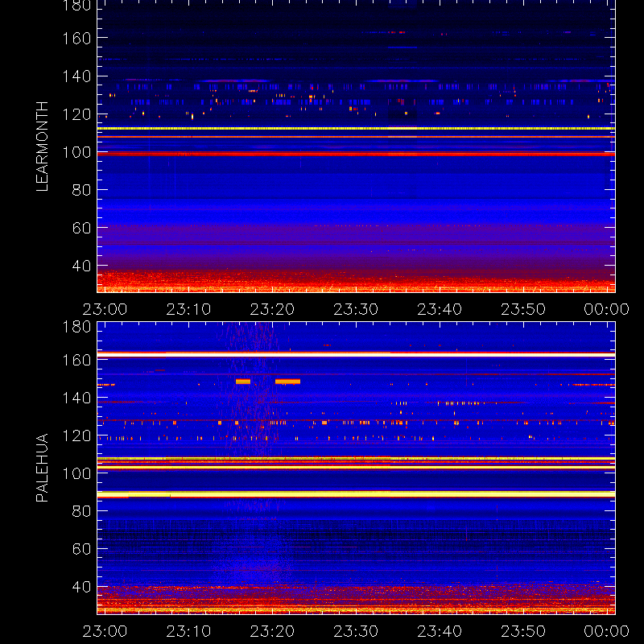
Task: Pick the 120 tick label on Palehua plot
Action: [76, 436]
